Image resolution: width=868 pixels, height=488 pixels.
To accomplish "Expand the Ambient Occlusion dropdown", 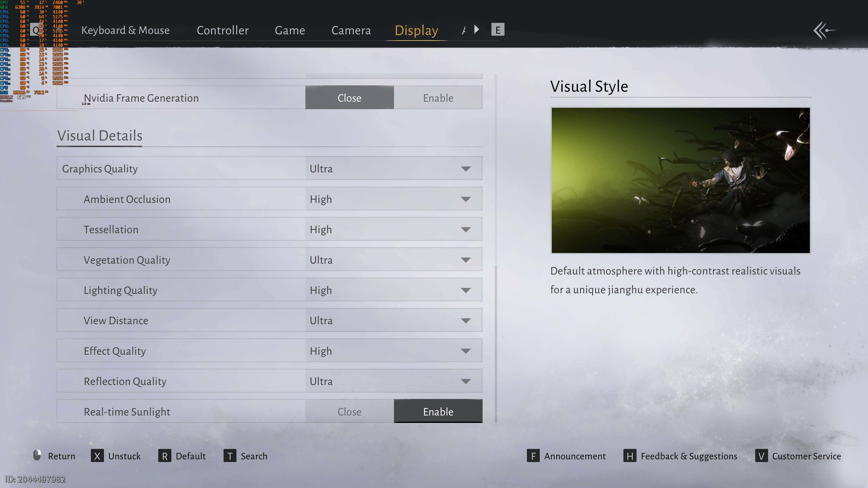I will (x=394, y=199).
